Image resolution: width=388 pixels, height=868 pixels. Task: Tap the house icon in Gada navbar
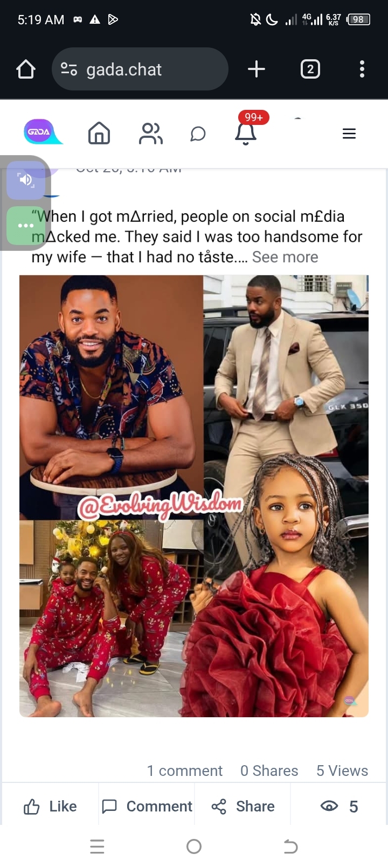(x=99, y=133)
